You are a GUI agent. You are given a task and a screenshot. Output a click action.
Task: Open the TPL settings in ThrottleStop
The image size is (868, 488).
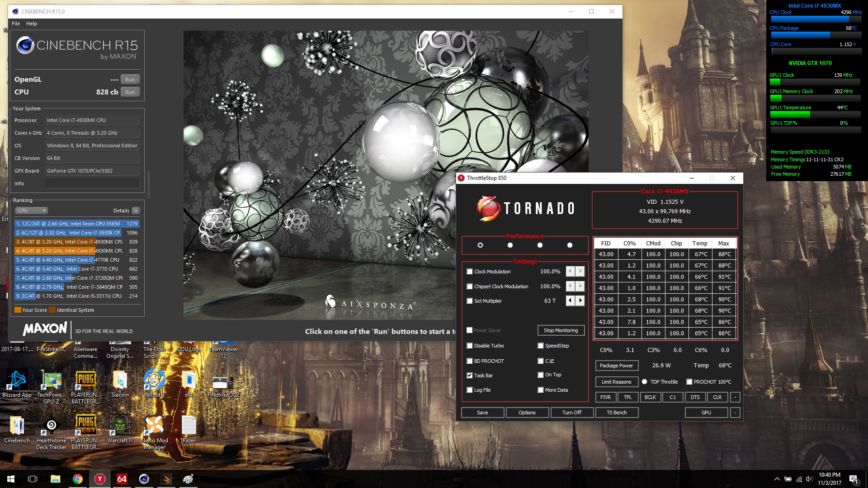click(x=628, y=397)
